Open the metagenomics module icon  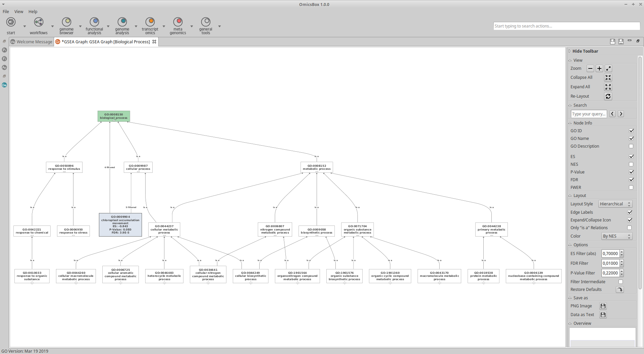pyautogui.click(x=178, y=22)
